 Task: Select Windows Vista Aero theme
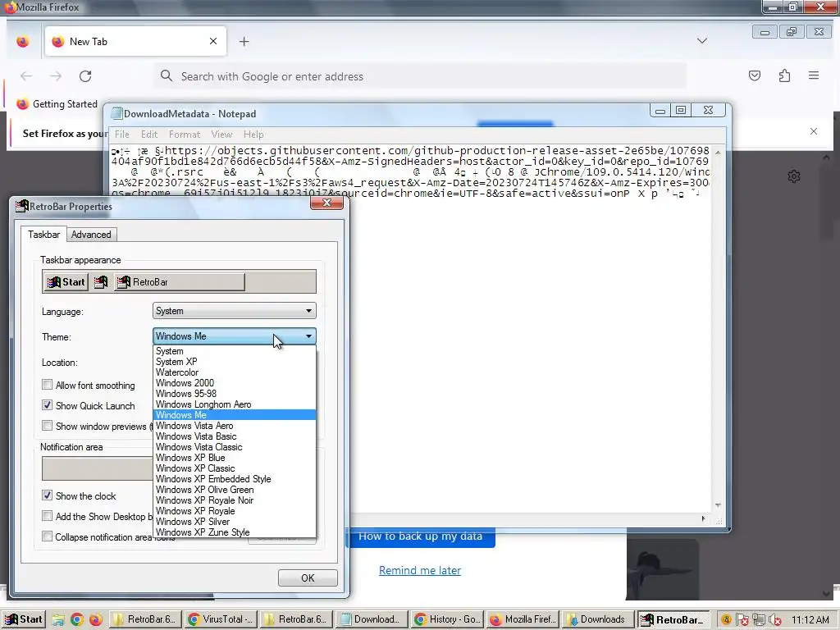coord(234,426)
